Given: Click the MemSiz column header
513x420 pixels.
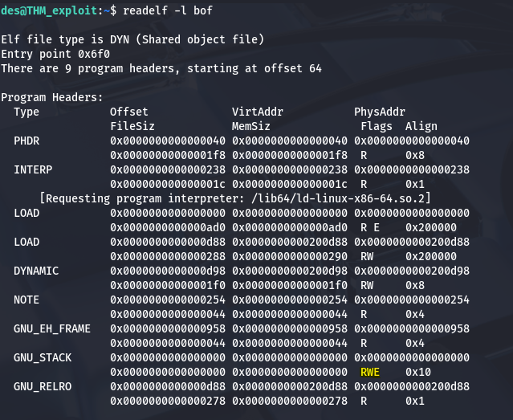Looking at the screenshot, I should tap(251, 126).
